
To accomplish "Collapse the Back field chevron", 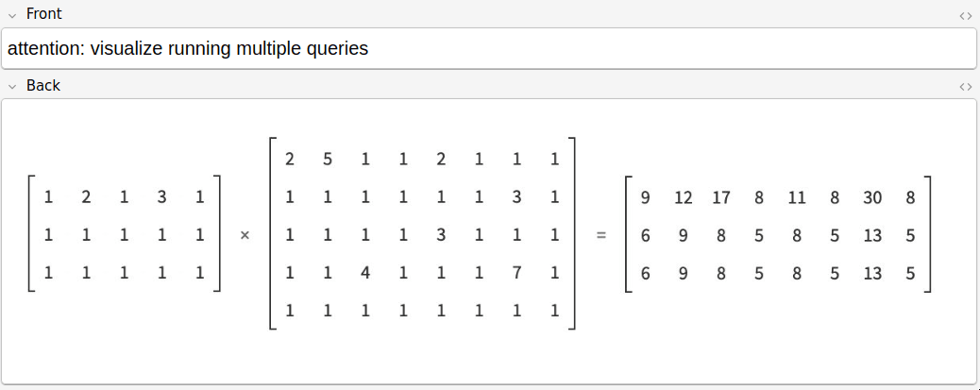I will (12, 87).
